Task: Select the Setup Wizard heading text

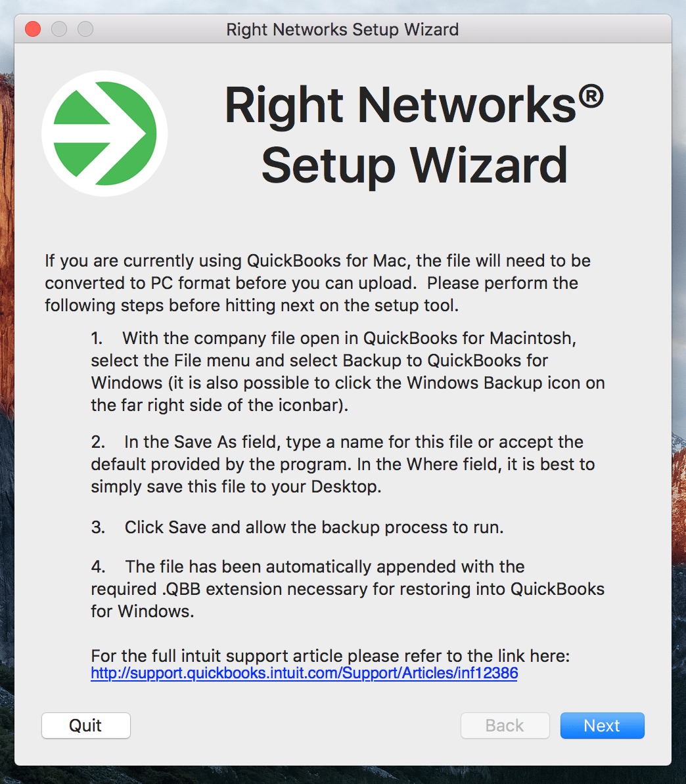Action: (x=414, y=164)
